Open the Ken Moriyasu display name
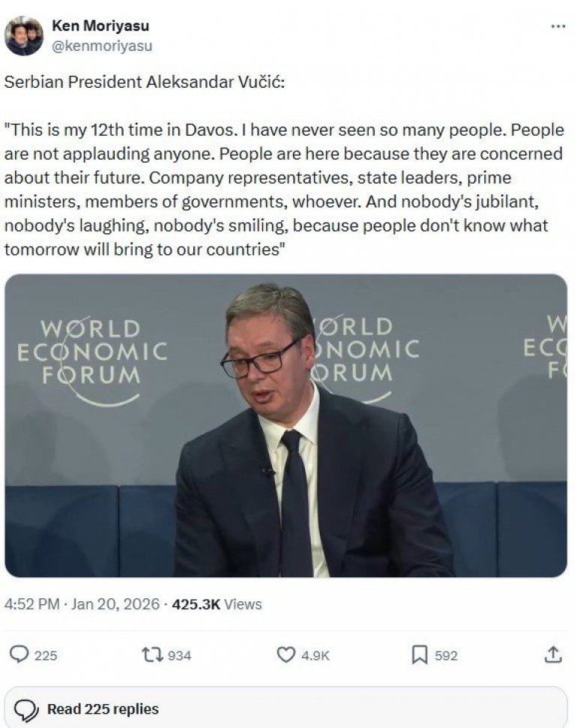 pos(100,25)
